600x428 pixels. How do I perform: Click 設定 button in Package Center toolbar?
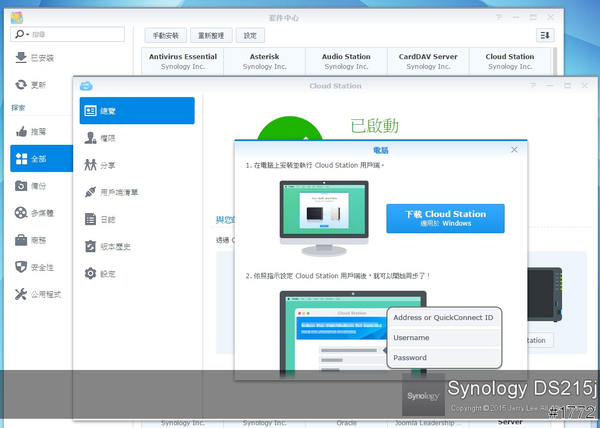(x=250, y=35)
